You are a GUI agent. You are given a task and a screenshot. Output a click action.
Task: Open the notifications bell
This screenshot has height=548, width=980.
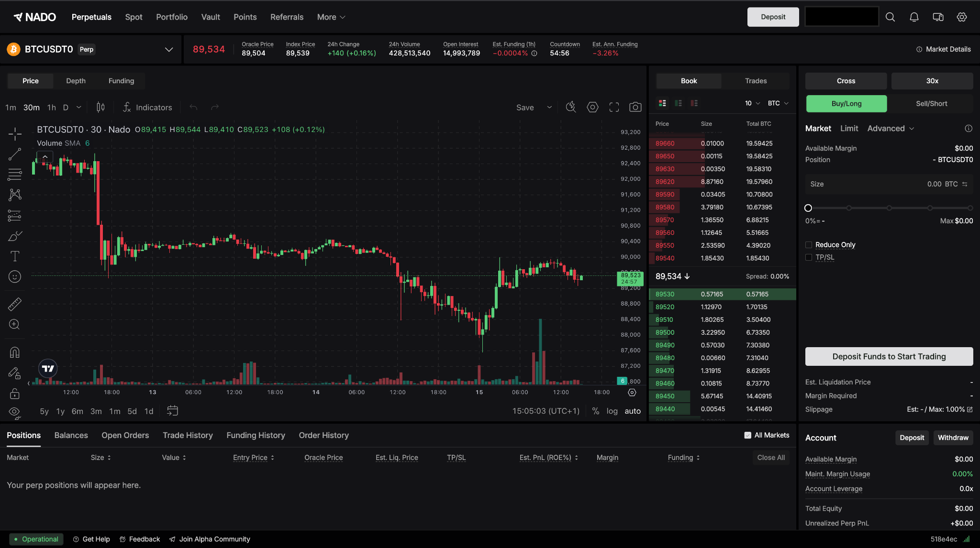click(914, 17)
